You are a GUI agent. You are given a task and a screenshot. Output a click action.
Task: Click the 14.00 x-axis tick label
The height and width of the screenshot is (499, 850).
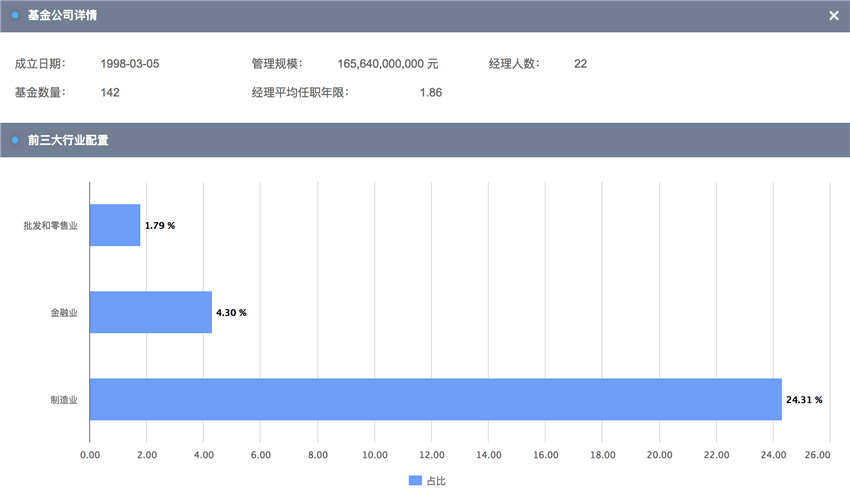[x=489, y=455]
